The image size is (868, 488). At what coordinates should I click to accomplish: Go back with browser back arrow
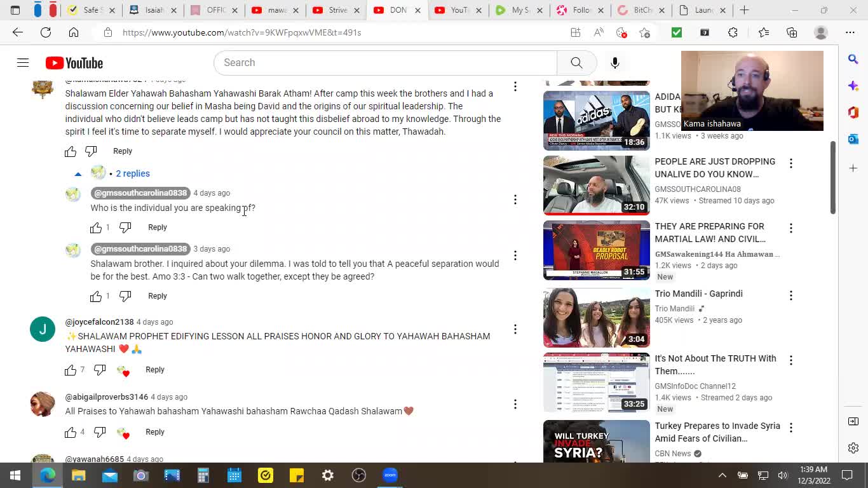pos(18,32)
